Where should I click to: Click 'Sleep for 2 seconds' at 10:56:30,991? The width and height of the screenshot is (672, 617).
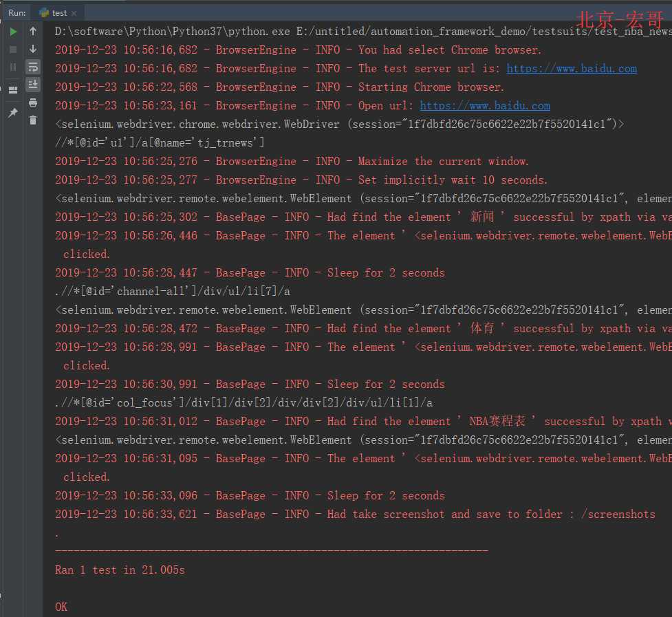pos(250,385)
